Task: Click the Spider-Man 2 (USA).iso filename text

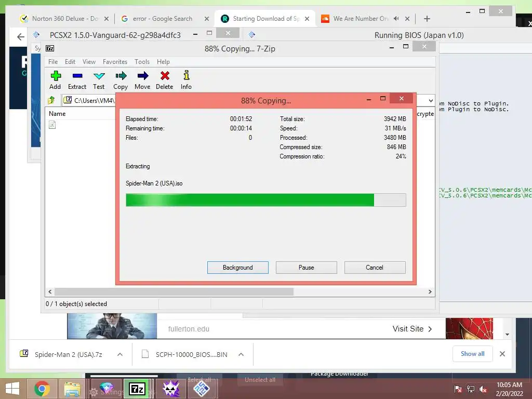Action: (154, 183)
